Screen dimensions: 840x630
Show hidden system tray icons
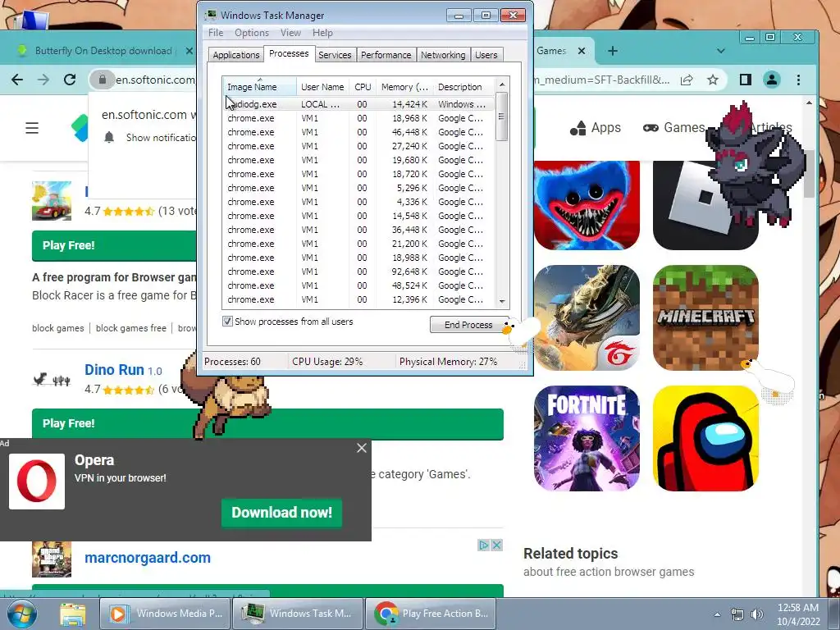[x=717, y=614]
